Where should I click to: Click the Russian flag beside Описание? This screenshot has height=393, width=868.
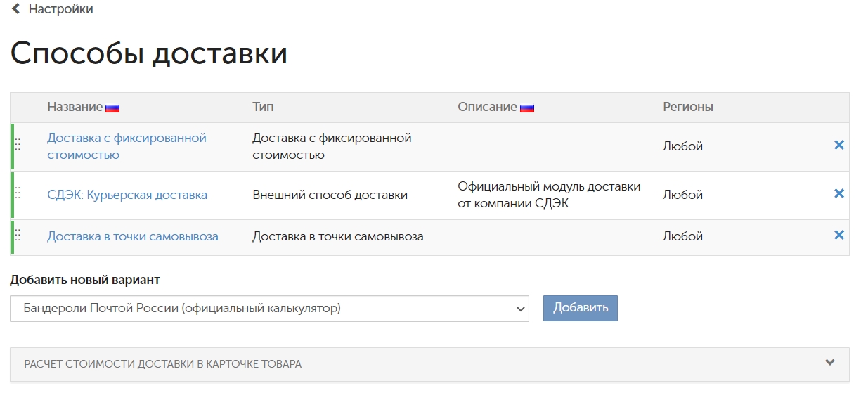(x=527, y=108)
